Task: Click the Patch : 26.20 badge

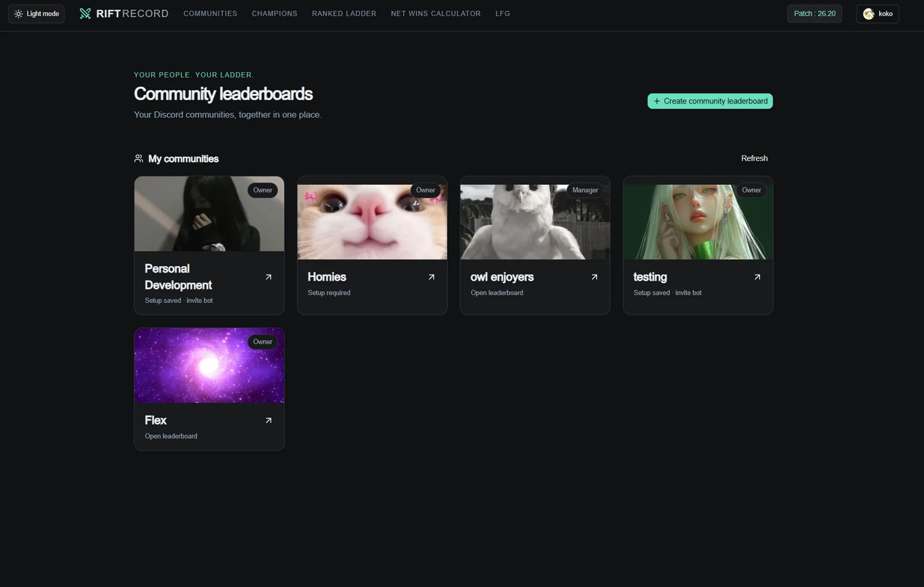Action: pos(814,14)
